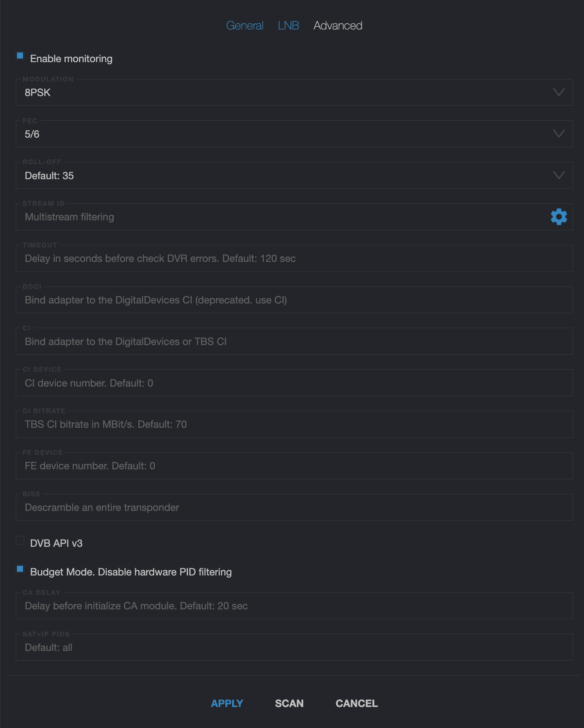Enable the DVB API v3 checkbox
Screen dimensions: 584x728
[x=20, y=541]
